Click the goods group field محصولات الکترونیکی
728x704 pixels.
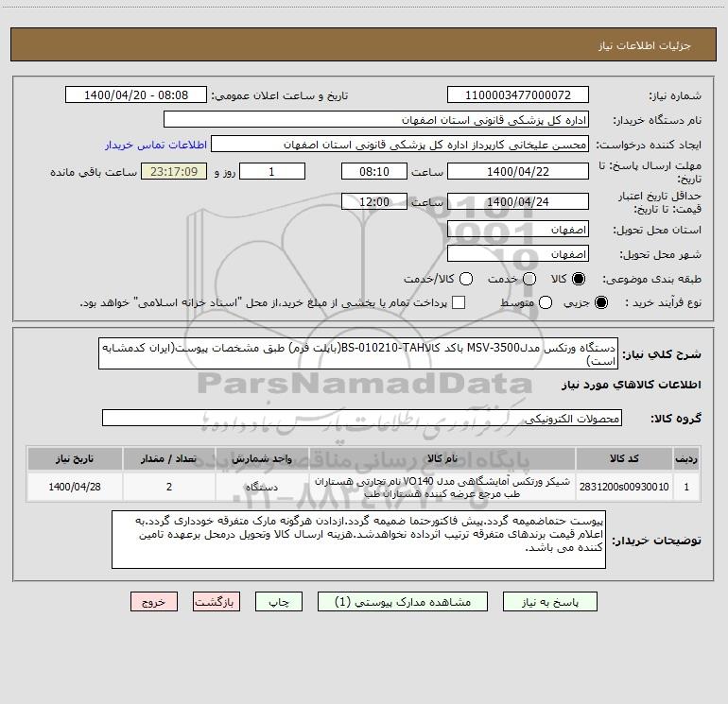362,418
